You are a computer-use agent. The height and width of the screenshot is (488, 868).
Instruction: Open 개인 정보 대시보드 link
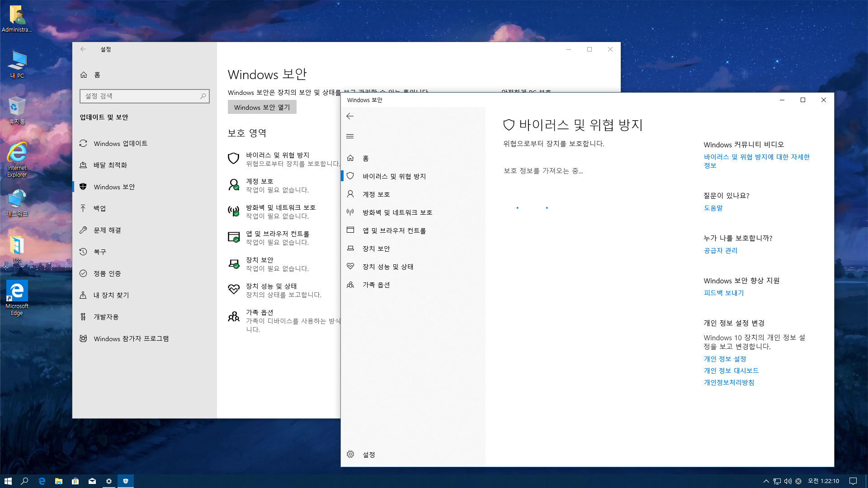point(731,371)
